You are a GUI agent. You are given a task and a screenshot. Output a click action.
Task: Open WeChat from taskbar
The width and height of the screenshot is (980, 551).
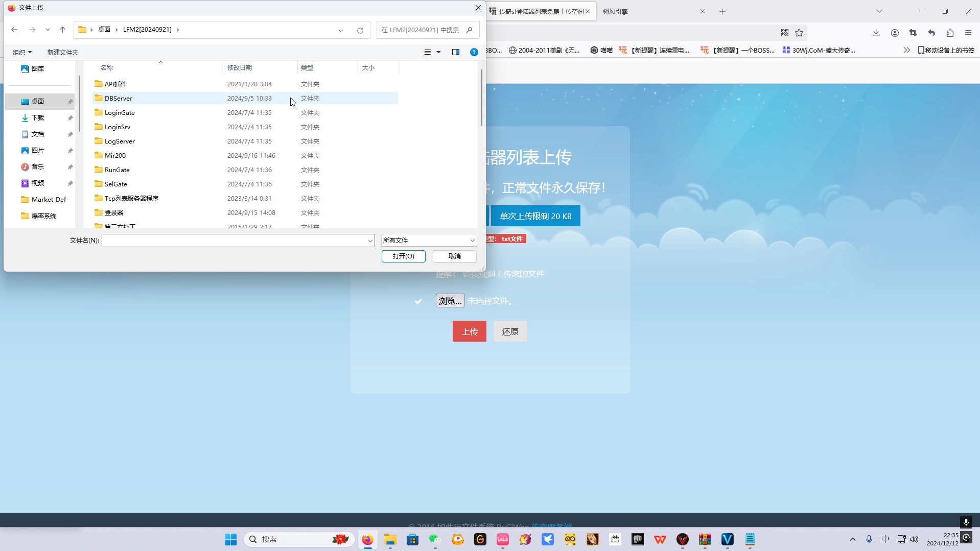coord(435,539)
